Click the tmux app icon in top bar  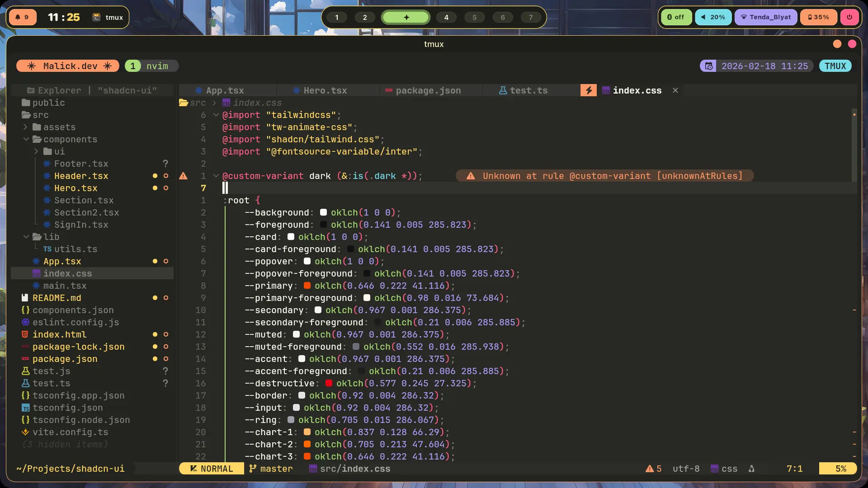tap(96, 17)
